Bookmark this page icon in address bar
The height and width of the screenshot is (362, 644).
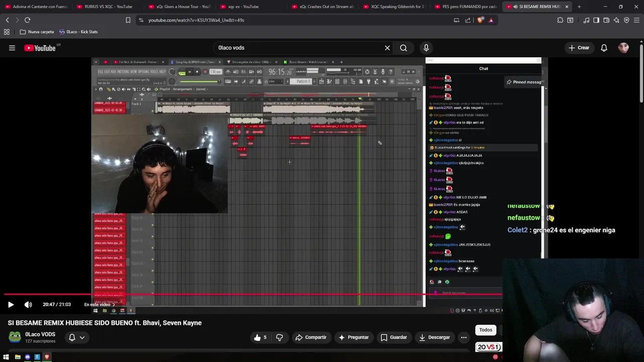click(128, 20)
